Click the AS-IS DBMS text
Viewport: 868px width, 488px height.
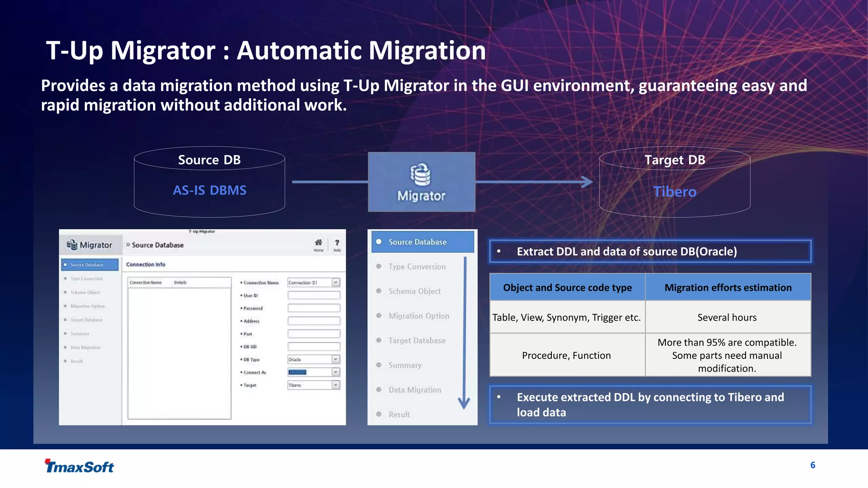[x=209, y=190]
